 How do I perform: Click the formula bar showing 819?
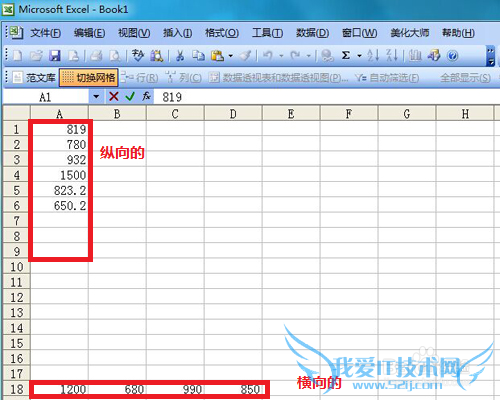click(x=327, y=97)
